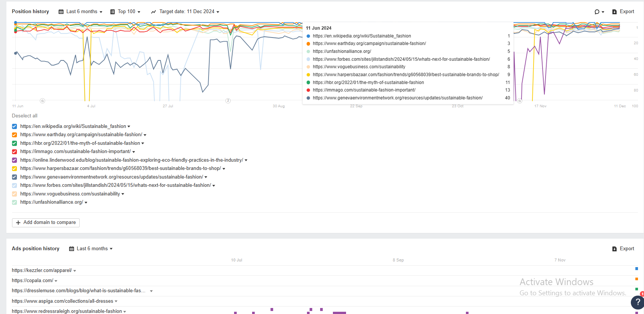Click the orange ad marker for copala.com row
Image resolution: width=644 pixels, height=314 pixels.
click(636, 279)
